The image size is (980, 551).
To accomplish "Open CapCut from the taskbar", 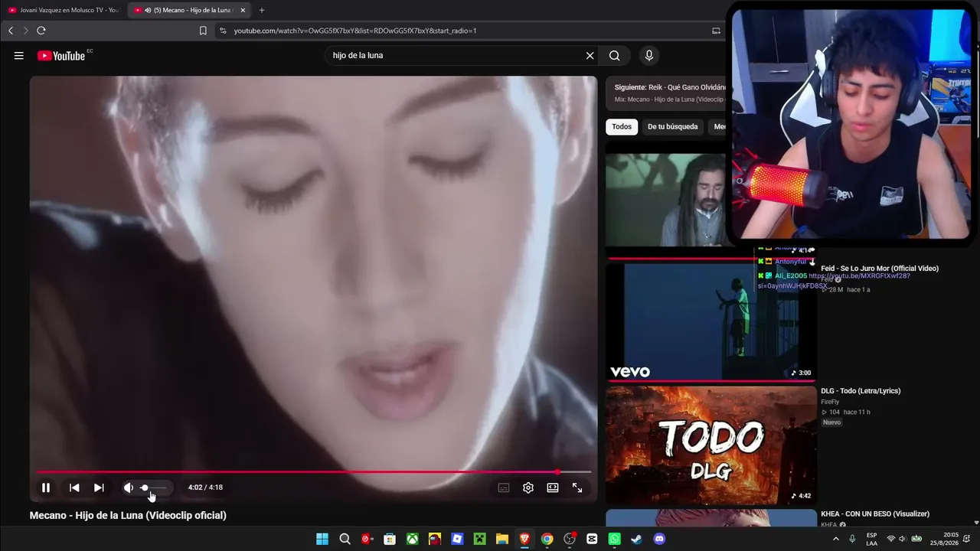I will [x=592, y=539].
